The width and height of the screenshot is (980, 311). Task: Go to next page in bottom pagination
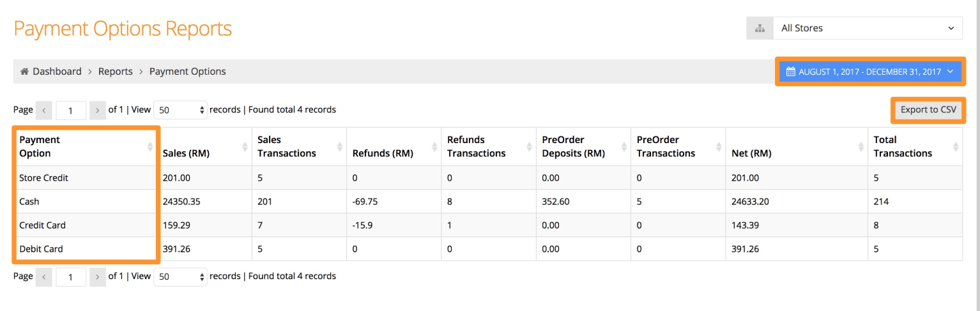(x=98, y=277)
